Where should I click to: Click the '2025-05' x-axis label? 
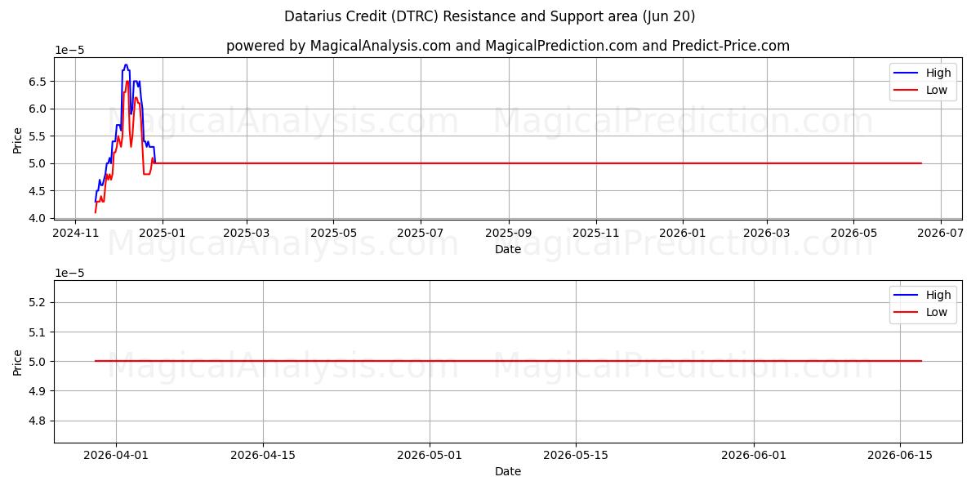coord(333,234)
